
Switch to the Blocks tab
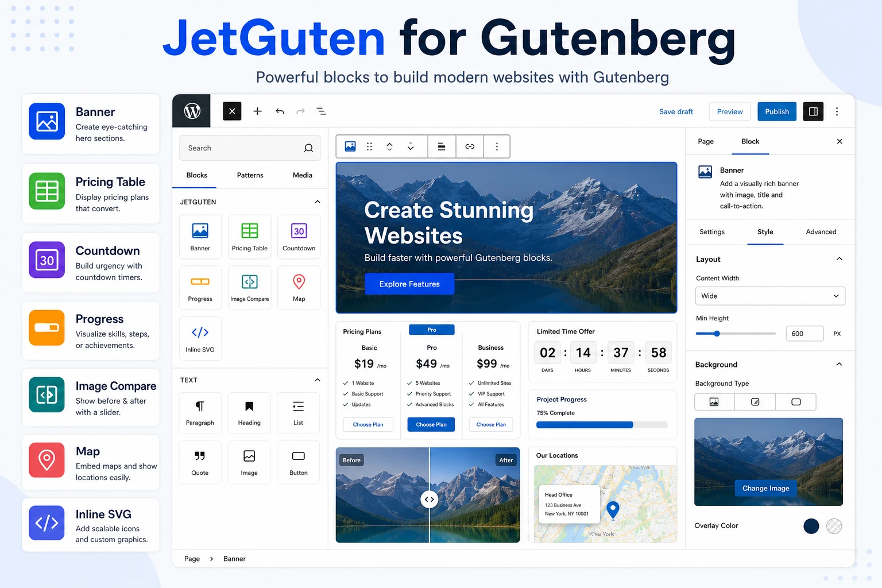tap(197, 175)
